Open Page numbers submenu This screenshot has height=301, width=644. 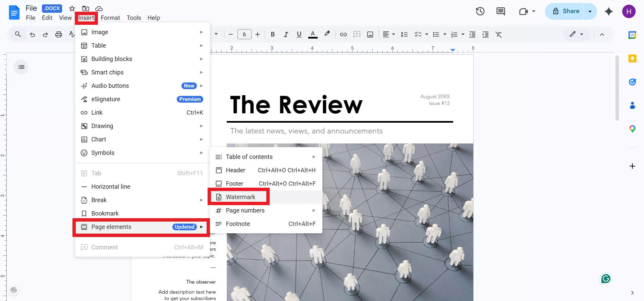click(266, 210)
